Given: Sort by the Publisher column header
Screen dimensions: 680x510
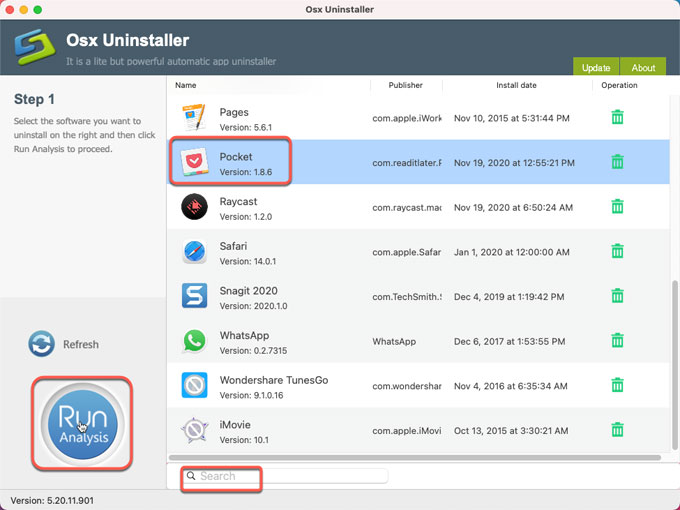Looking at the screenshot, I should [x=405, y=85].
